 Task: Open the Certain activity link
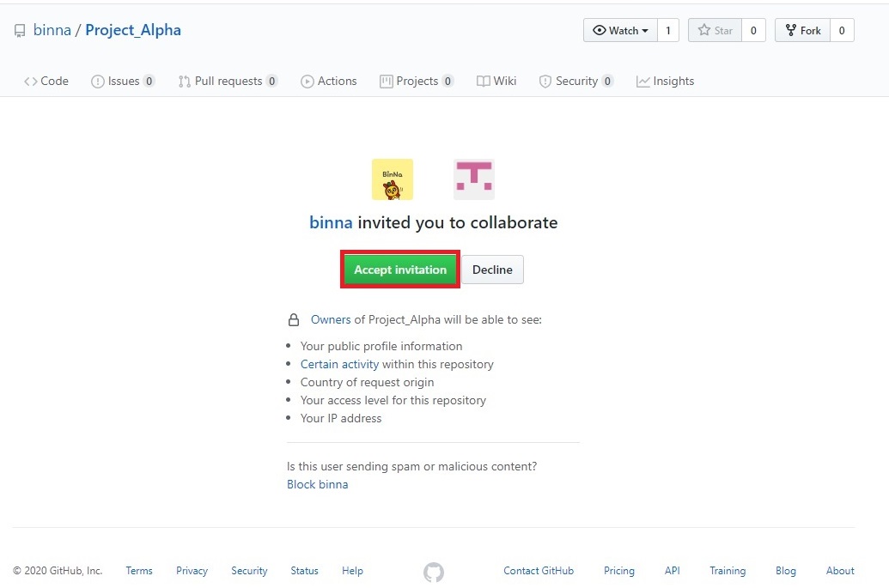339,364
